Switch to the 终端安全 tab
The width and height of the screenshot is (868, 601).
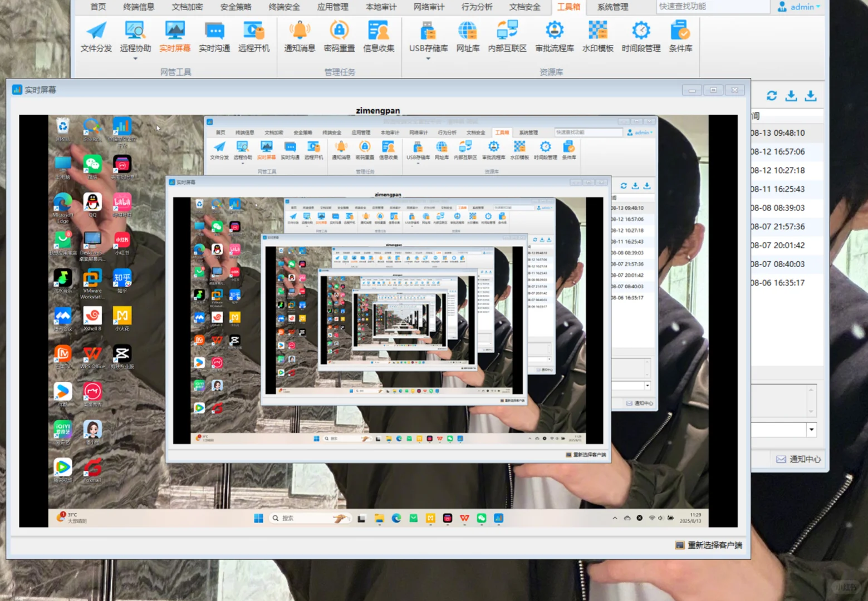click(x=284, y=7)
